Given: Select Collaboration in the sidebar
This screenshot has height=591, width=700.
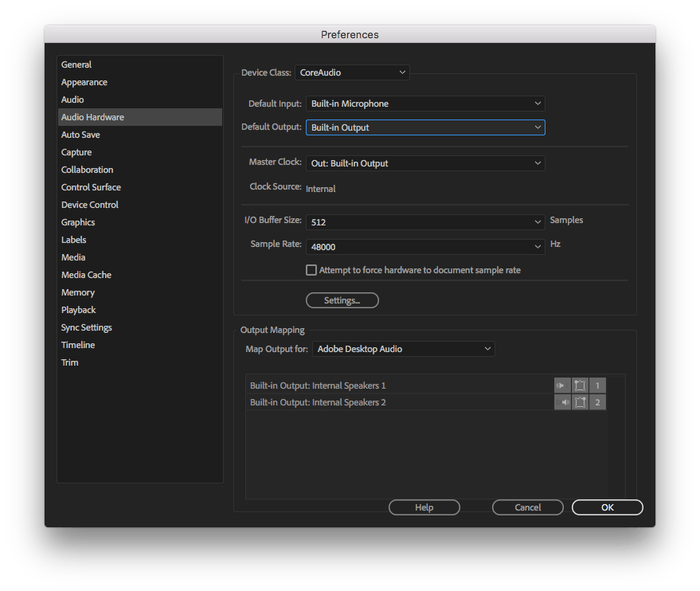Looking at the screenshot, I should [x=139, y=170].
